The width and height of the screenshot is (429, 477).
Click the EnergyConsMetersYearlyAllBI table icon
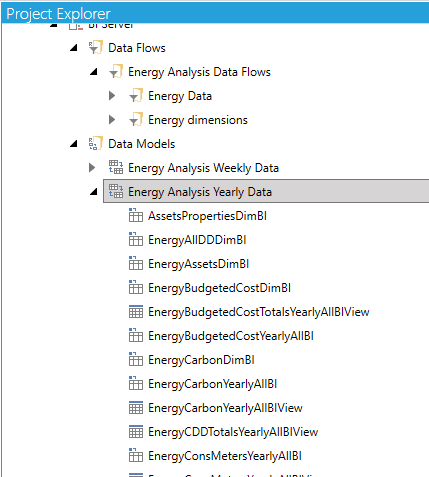(136, 455)
